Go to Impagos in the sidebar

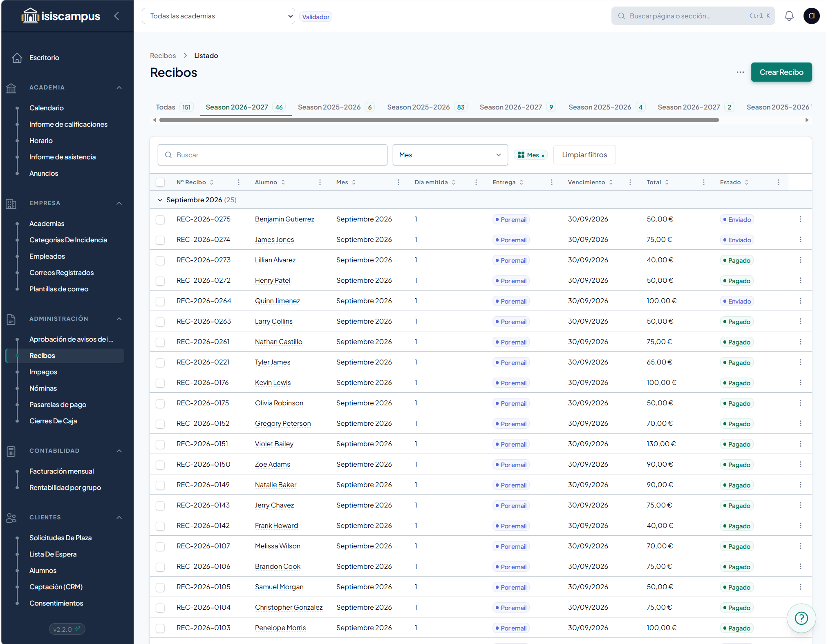[x=43, y=372]
